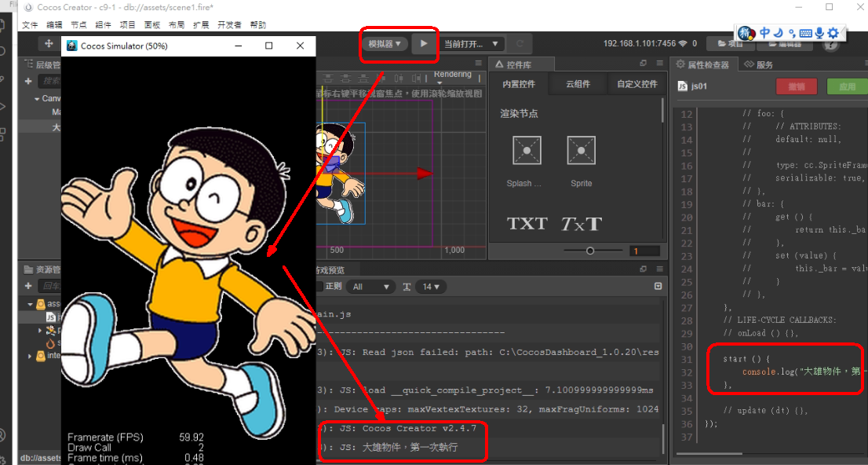Switch to the 自定义控件 tab
868x465 pixels.
(637, 84)
